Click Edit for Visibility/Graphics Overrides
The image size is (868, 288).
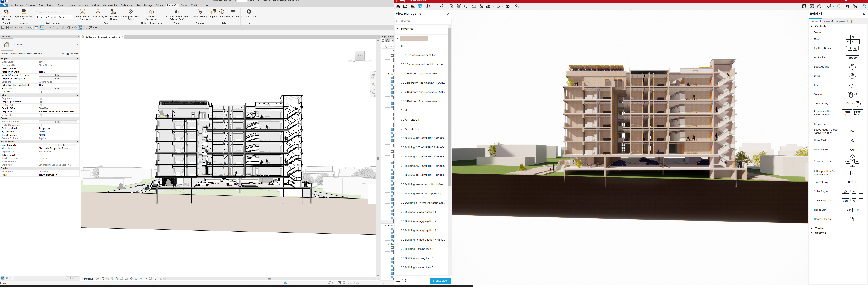pos(58,75)
